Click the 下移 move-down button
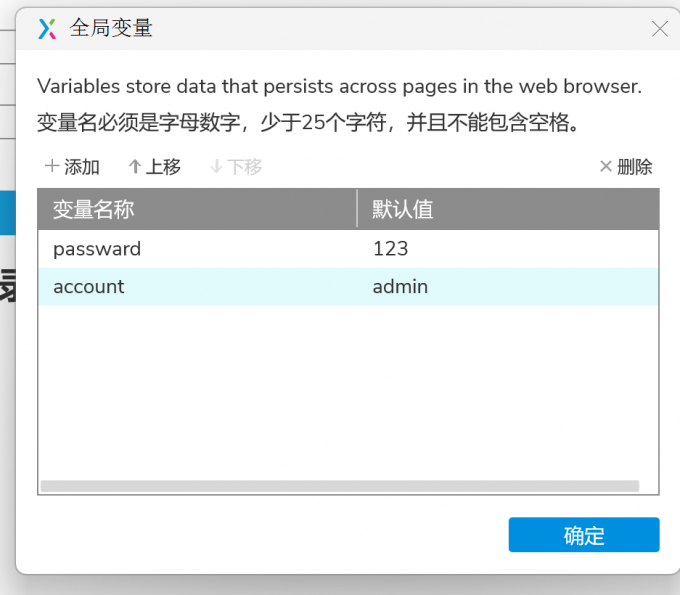This screenshot has height=595, width=680. (236, 167)
